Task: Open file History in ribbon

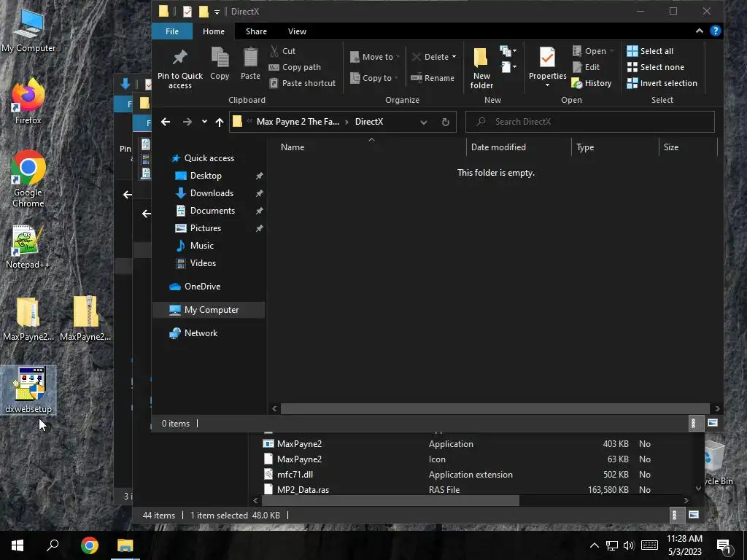Action: coord(591,83)
